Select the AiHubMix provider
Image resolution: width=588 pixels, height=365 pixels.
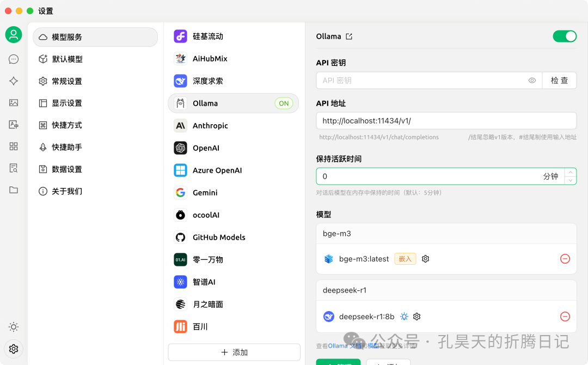click(233, 58)
